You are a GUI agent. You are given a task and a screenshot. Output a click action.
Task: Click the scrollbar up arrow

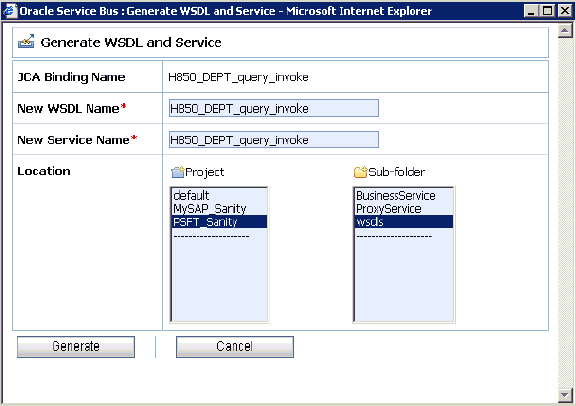[x=565, y=30]
